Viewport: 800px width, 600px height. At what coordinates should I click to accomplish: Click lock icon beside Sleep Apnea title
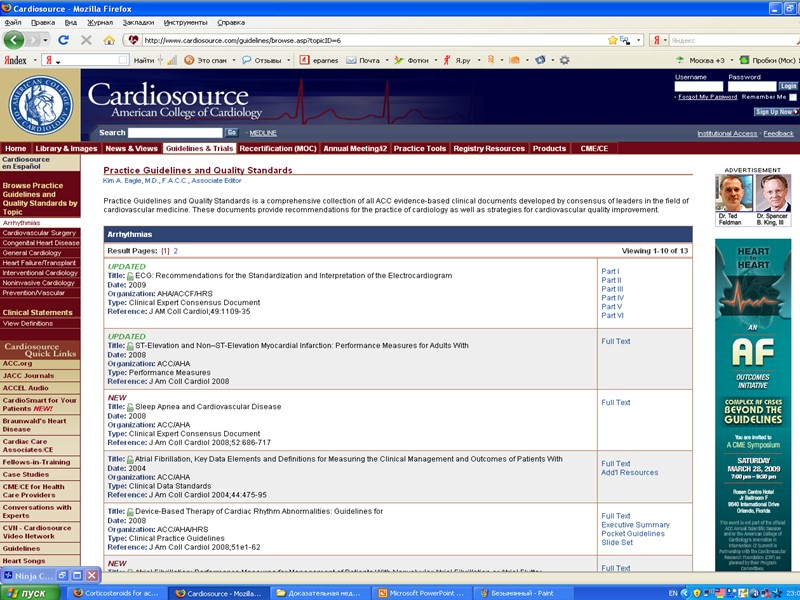[130, 407]
